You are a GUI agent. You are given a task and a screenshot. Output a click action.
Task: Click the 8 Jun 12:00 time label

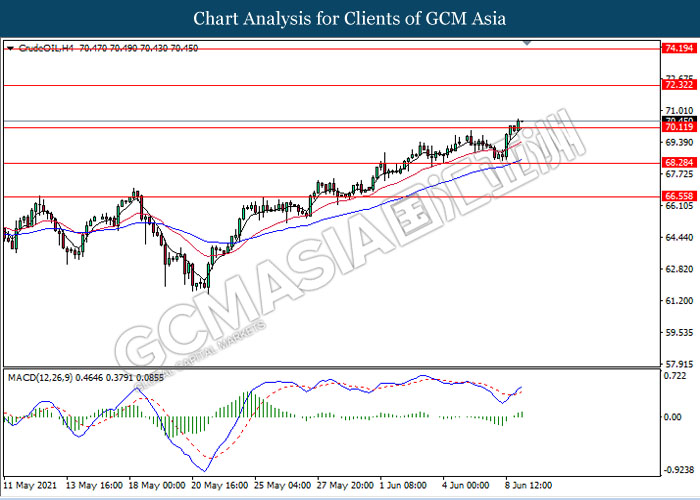[x=529, y=485]
